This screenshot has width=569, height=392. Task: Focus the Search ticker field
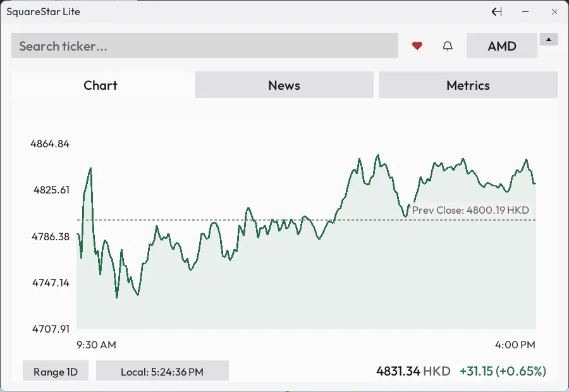pyautogui.click(x=205, y=46)
